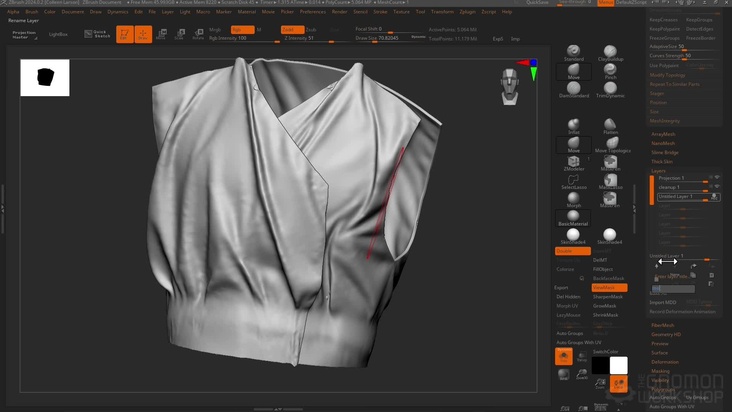
Task: Select the MaskLasso brush
Action: [610, 182]
